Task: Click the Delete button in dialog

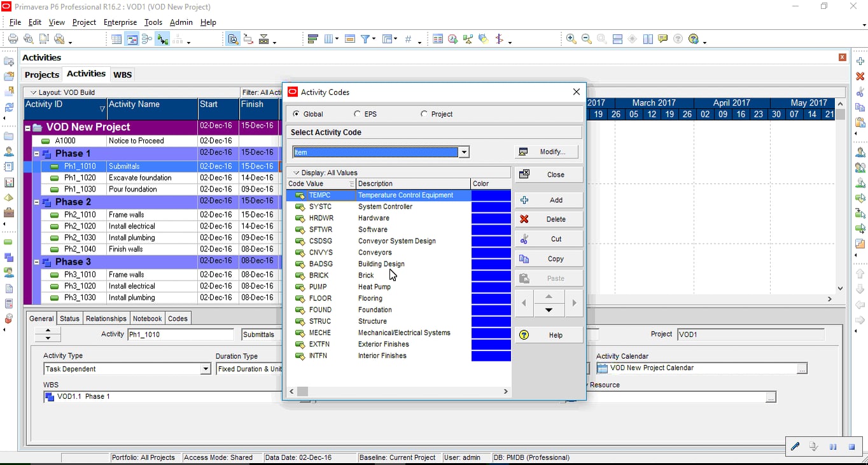Action: click(549, 219)
